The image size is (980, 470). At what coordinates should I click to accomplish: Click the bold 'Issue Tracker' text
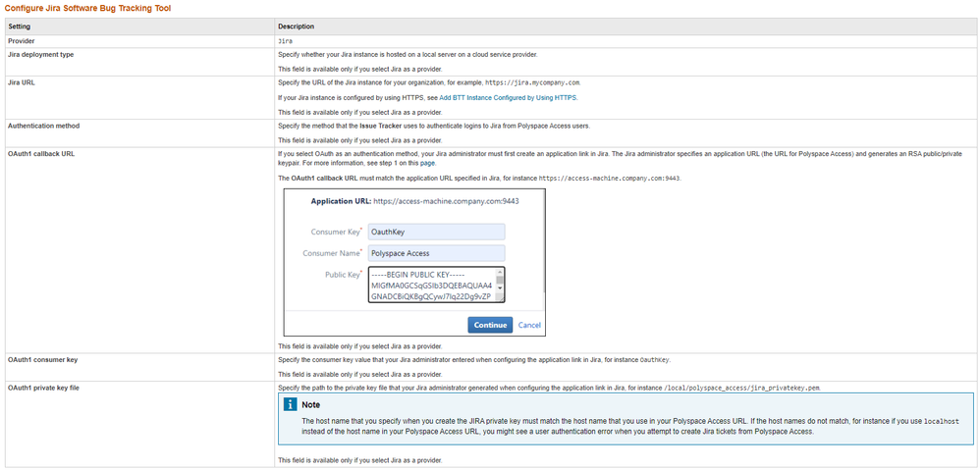[383, 126]
